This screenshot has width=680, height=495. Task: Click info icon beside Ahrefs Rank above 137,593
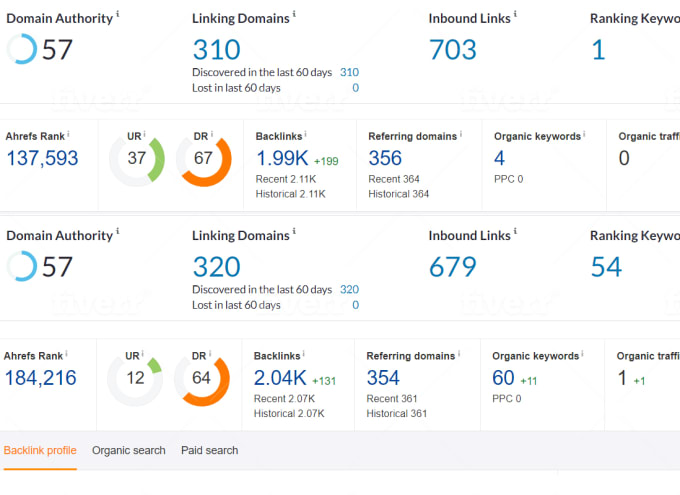[68, 132]
